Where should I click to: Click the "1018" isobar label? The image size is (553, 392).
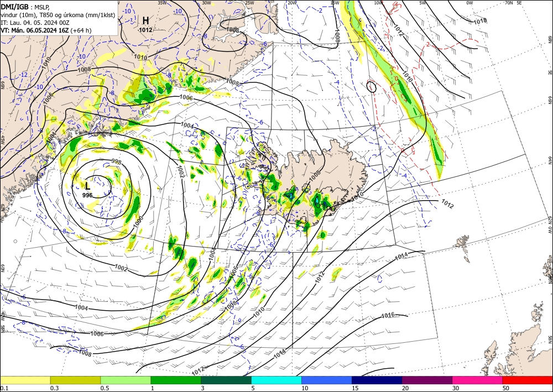pyautogui.click(x=480, y=21)
